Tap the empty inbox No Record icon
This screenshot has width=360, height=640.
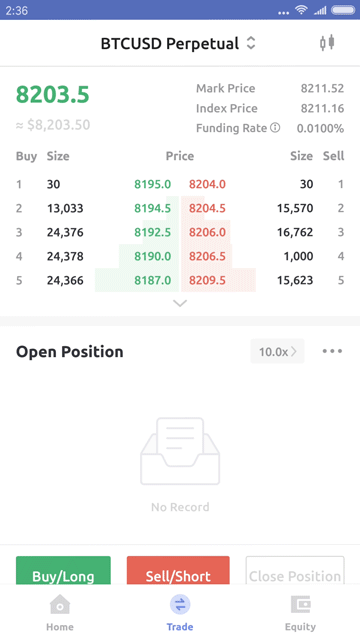(180, 451)
